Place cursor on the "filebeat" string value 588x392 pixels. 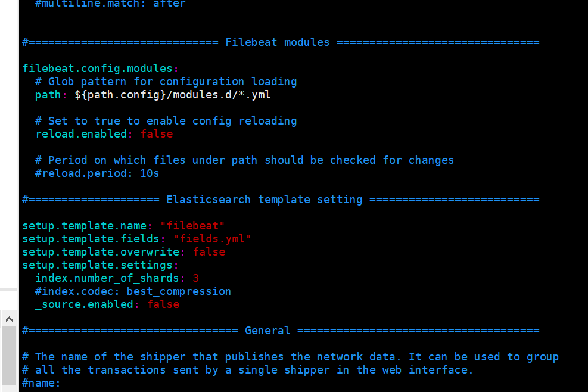coord(192,226)
